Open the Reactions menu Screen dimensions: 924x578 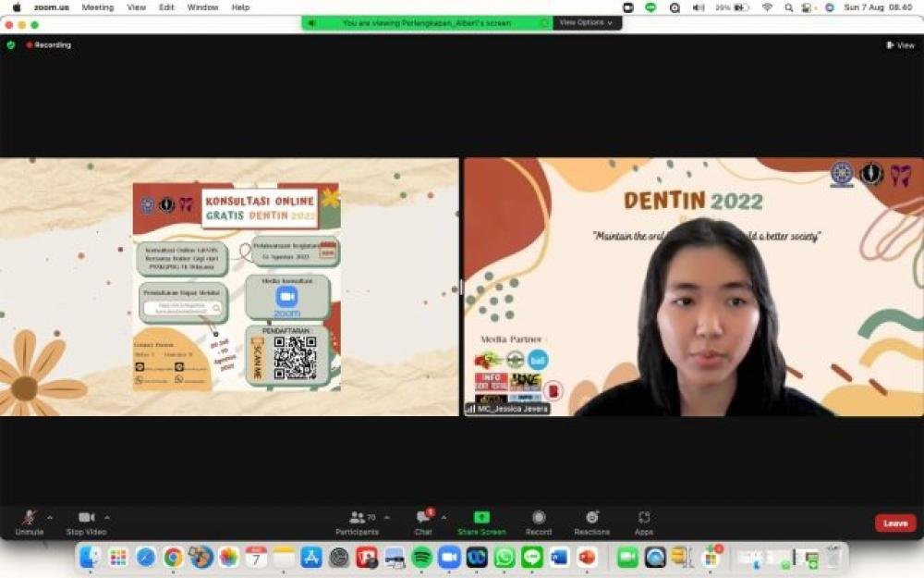pyautogui.click(x=591, y=518)
